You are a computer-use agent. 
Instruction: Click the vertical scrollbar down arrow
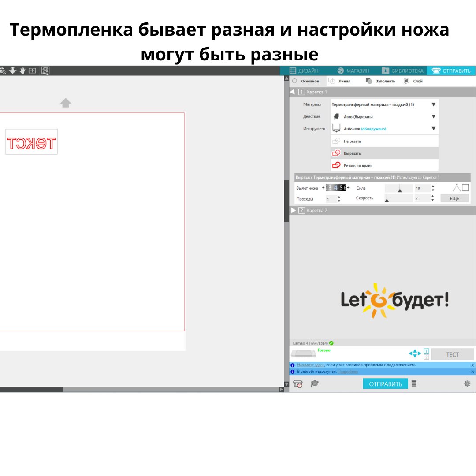tap(286, 384)
